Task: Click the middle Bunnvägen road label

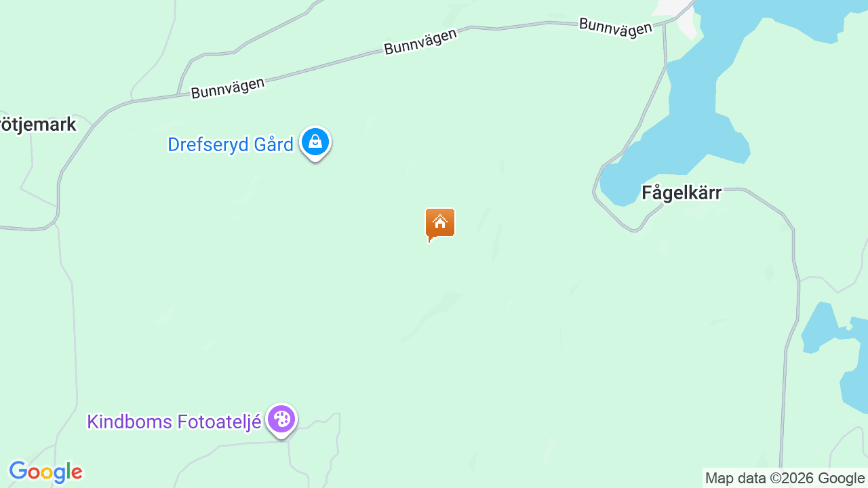Action: tap(420, 41)
